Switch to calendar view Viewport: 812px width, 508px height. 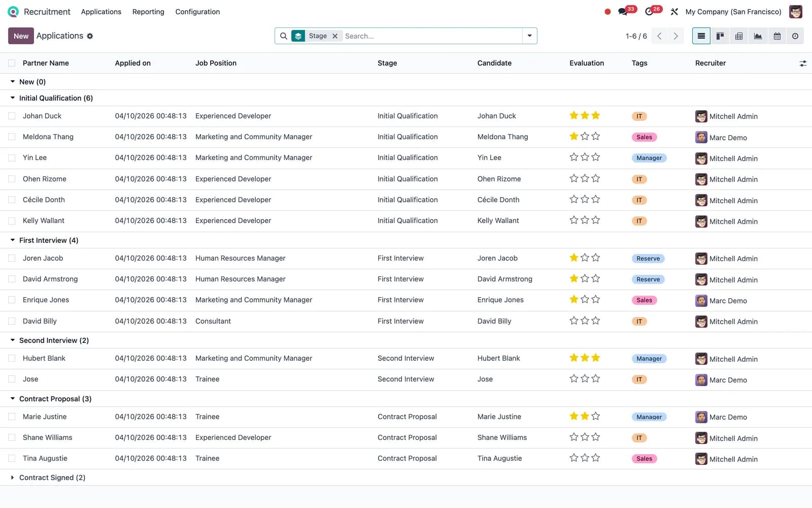pyautogui.click(x=777, y=36)
